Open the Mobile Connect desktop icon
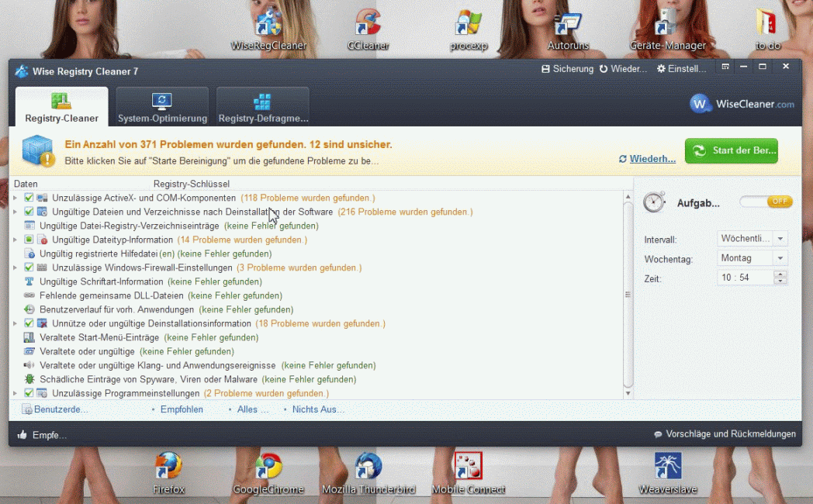 pyautogui.click(x=469, y=473)
